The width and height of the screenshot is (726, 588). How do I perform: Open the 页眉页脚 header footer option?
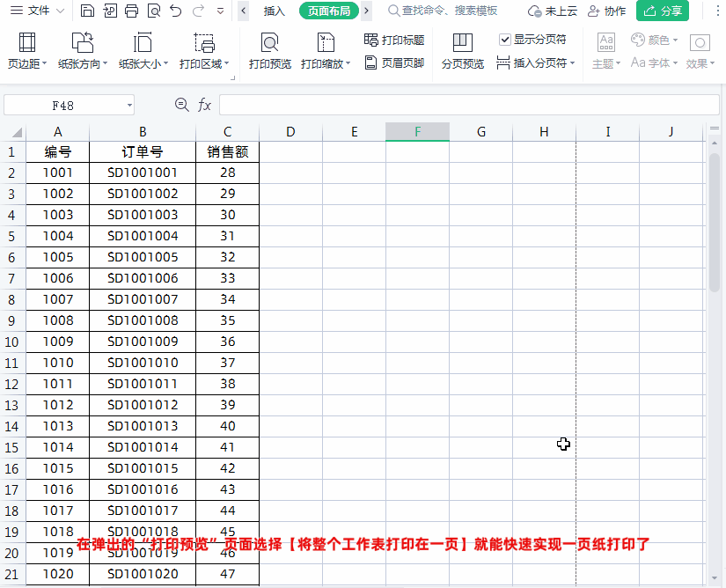click(394, 62)
